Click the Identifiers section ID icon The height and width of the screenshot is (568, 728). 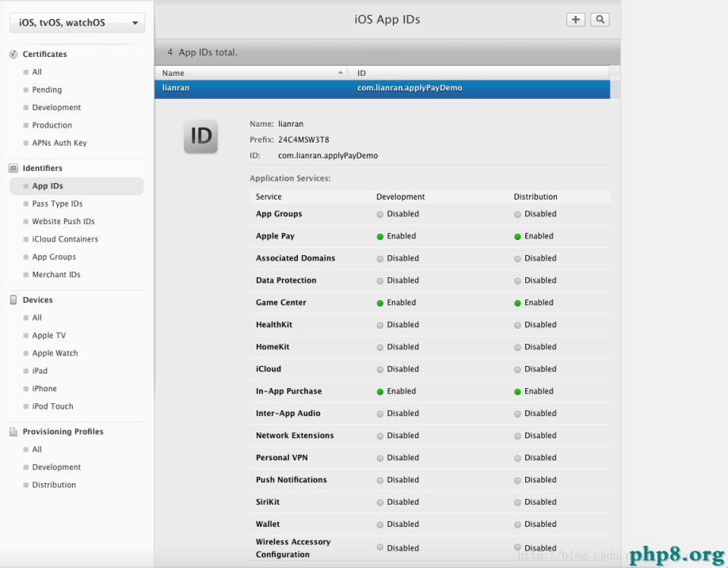tap(13, 169)
